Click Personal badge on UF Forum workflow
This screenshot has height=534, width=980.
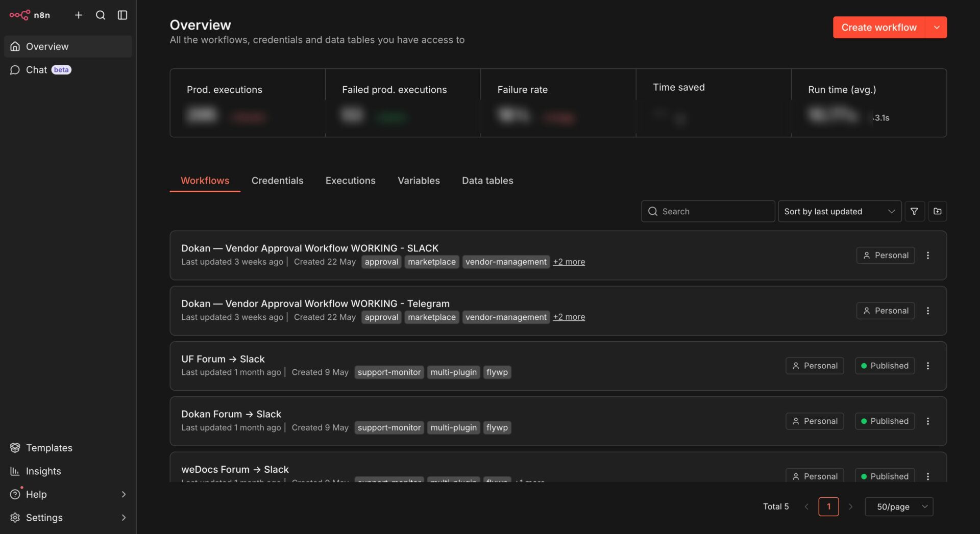pyautogui.click(x=815, y=366)
